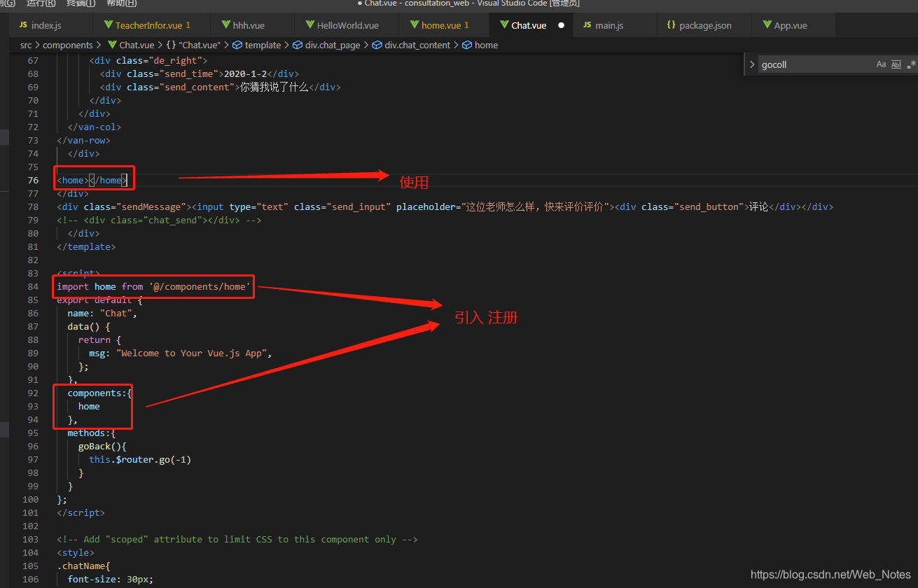Click the cube icon beside template breadcrumb

237,45
